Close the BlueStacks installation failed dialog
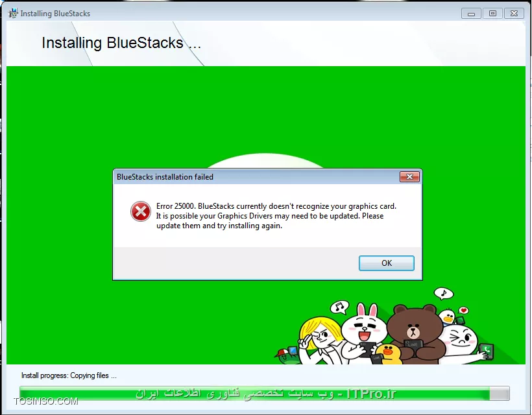Image resolution: width=532 pixels, height=415 pixels. [409, 176]
